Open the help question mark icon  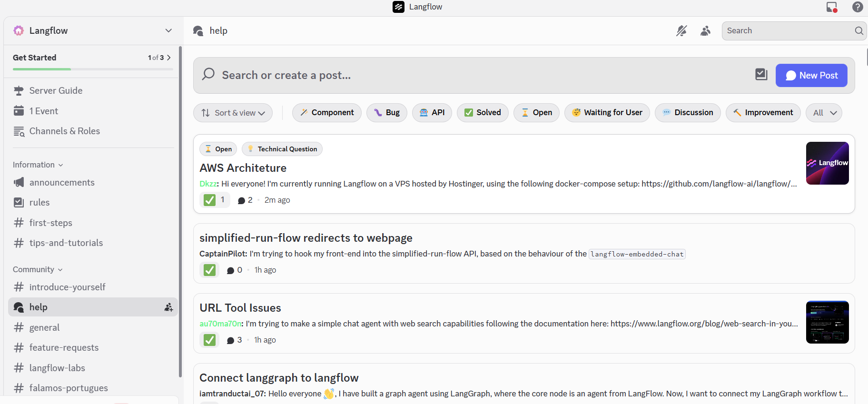pos(858,7)
